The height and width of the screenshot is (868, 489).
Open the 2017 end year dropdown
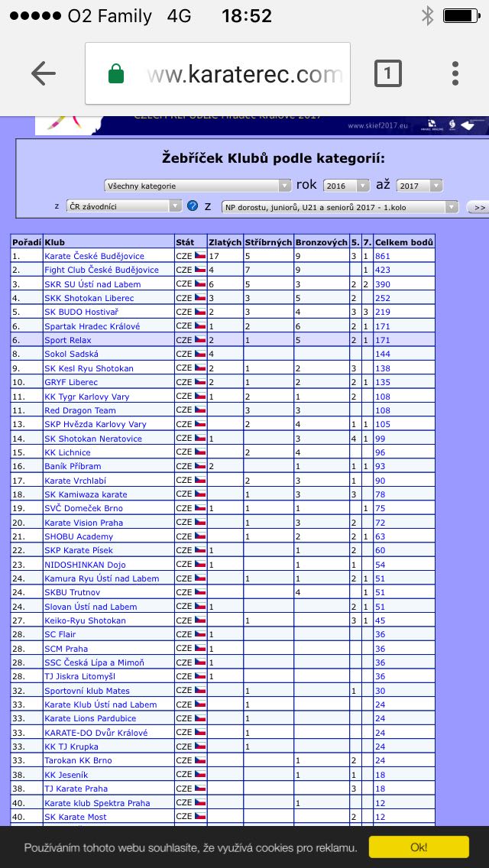(419, 186)
